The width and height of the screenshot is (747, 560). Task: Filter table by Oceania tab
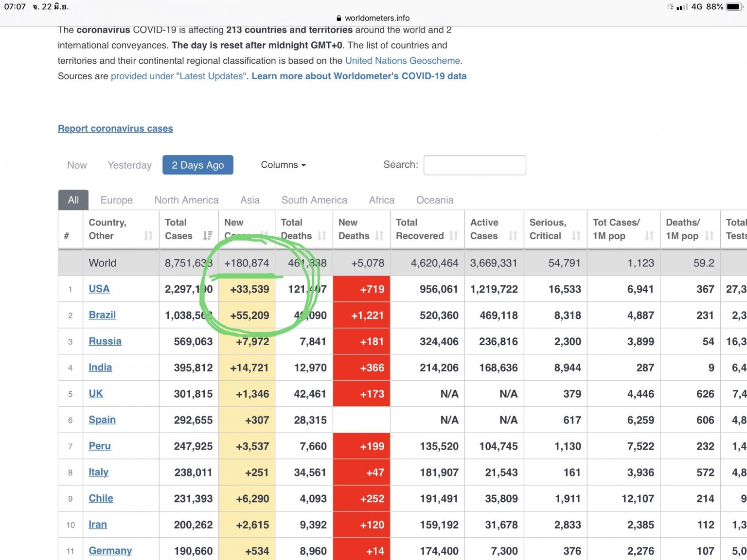(435, 200)
